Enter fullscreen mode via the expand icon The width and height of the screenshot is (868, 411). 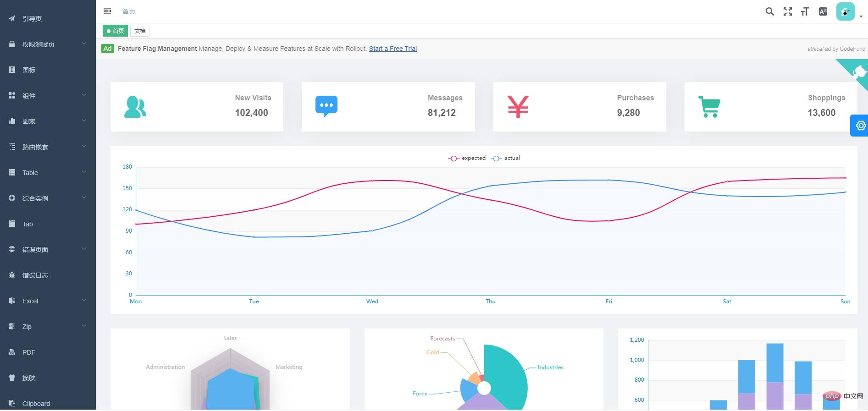tap(787, 11)
